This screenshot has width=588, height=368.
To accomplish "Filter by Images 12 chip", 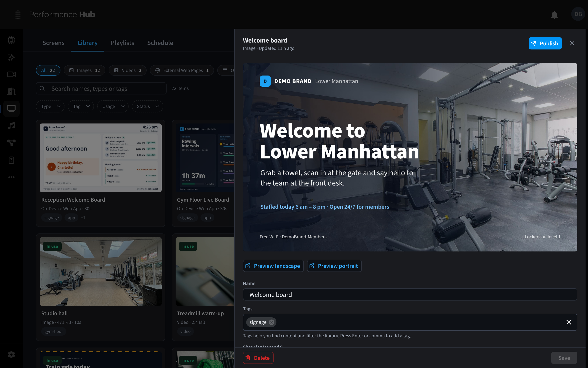I will [85, 70].
